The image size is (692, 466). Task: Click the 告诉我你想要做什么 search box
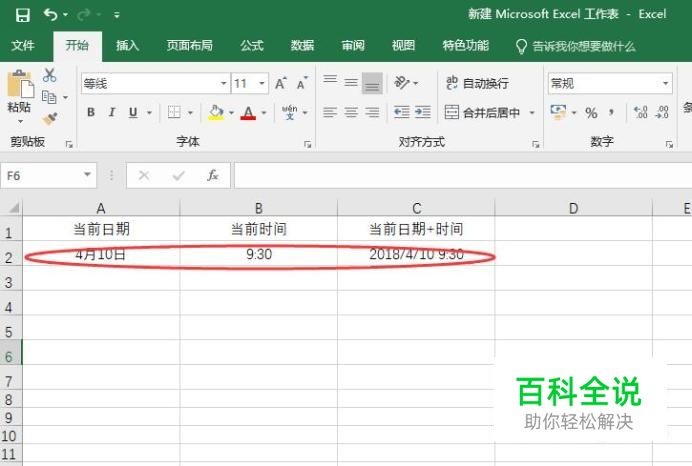[576, 46]
